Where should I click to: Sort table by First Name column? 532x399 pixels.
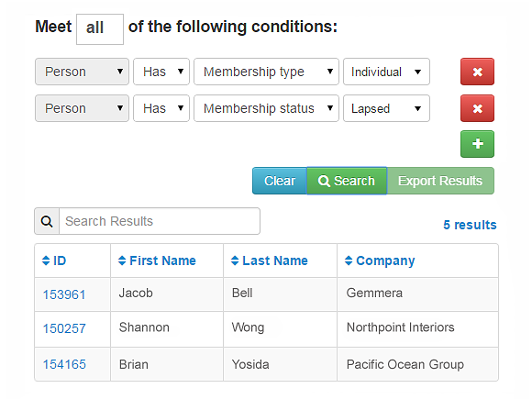point(157,260)
